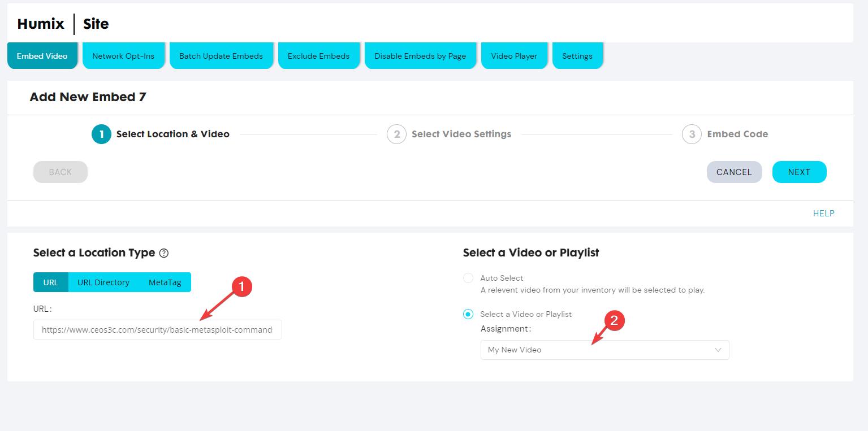This screenshot has width=868, height=431.
Task: Go to the Batch Update Embeds tab
Action: [x=221, y=56]
